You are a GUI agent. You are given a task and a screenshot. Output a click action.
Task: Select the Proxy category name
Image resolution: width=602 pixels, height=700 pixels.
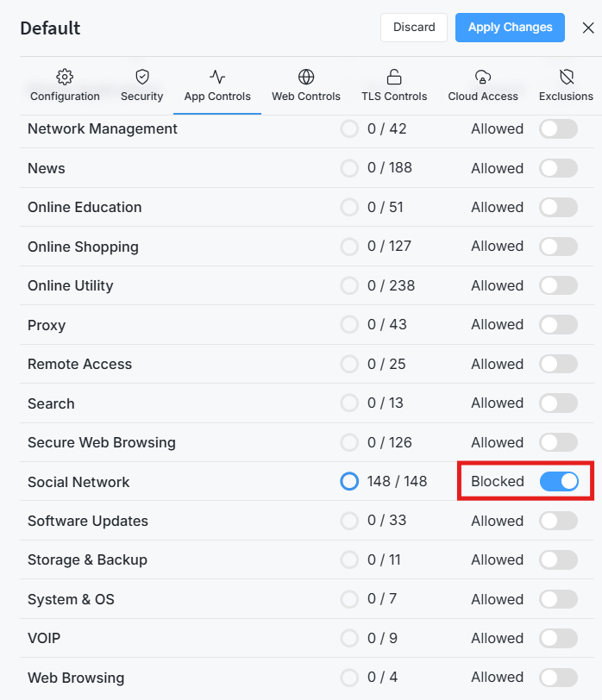(47, 325)
